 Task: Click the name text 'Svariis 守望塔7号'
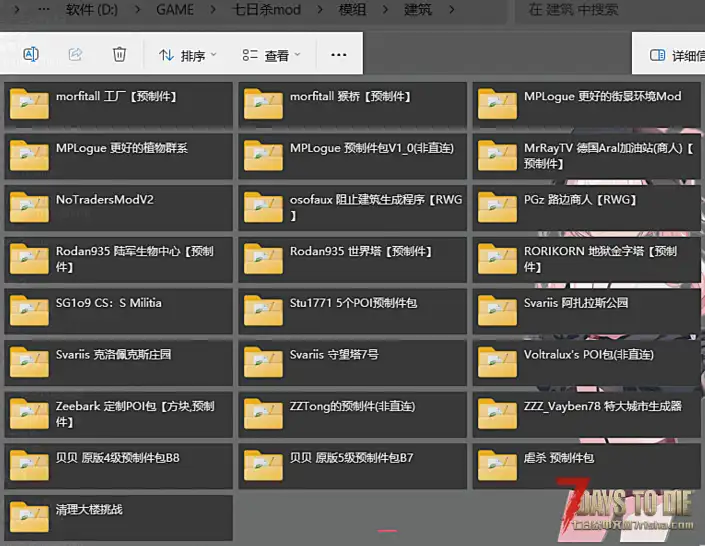(x=334, y=355)
